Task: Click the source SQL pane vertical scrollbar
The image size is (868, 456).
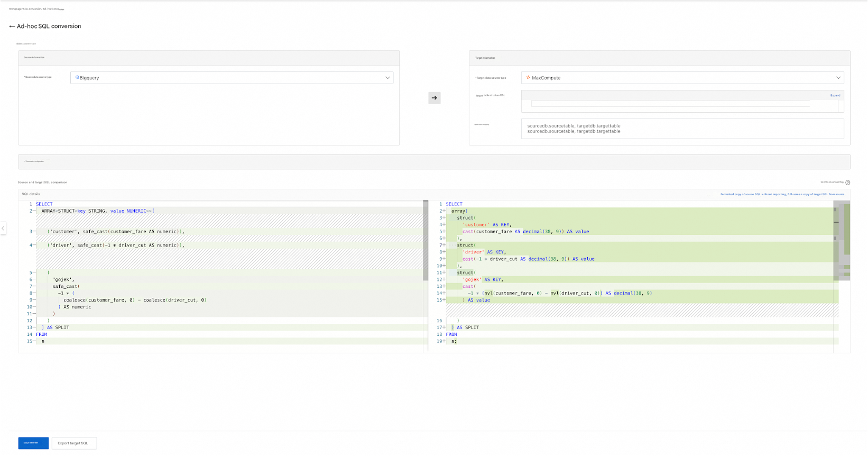Action: pos(426,241)
